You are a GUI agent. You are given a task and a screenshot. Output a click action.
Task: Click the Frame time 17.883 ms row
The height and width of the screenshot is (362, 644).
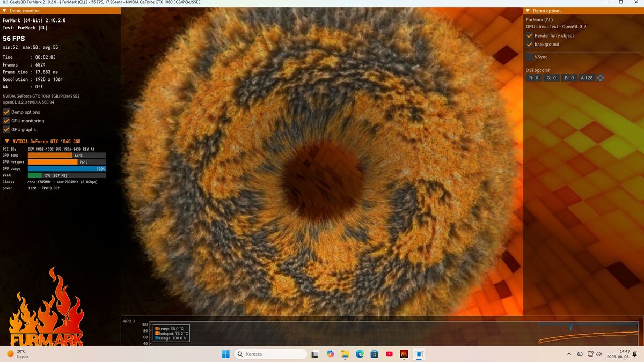pyautogui.click(x=30, y=72)
